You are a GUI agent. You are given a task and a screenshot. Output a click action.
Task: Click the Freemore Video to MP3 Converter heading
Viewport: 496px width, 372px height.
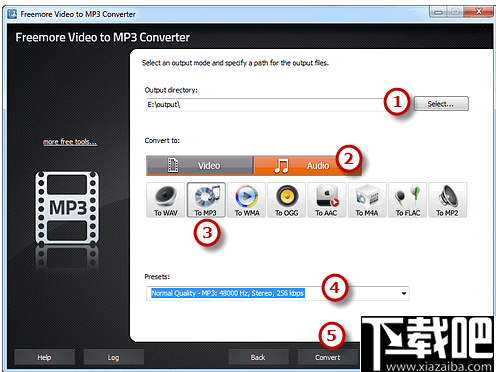[x=103, y=37]
